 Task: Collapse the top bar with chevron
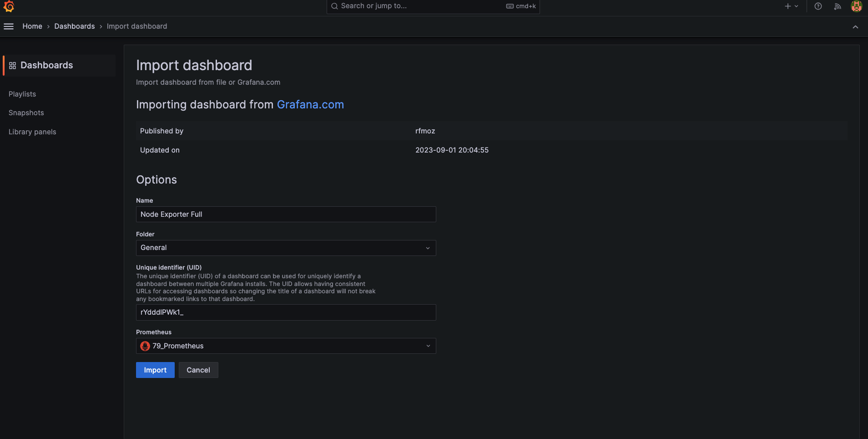pyautogui.click(x=855, y=27)
